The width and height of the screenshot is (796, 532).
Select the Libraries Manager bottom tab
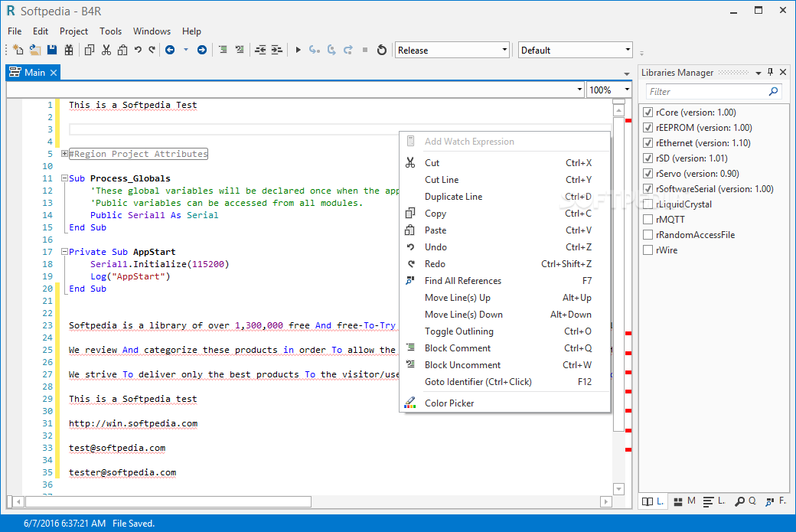(x=653, y=501)
